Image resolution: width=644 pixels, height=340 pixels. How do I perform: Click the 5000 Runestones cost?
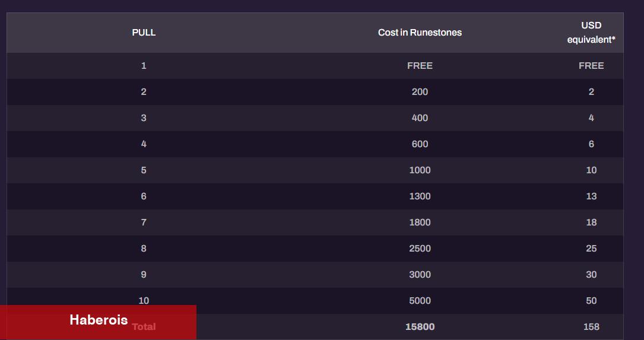(420, 301)
